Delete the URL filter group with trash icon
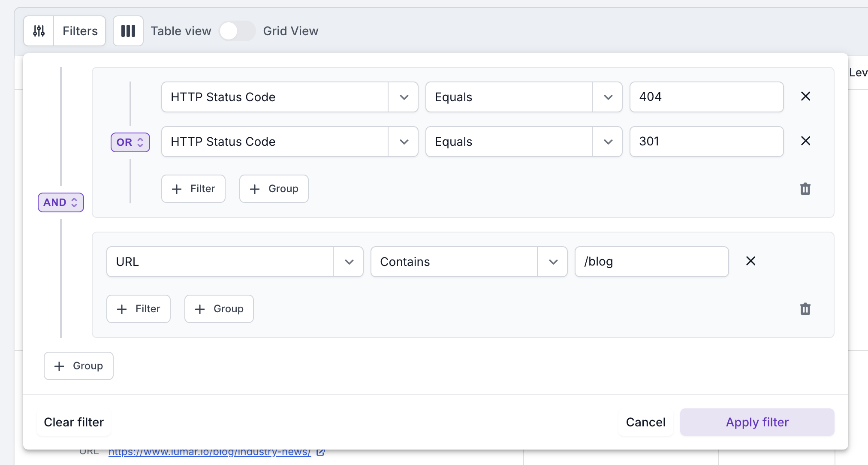Image resolution: width=868 pixels, height=465 pixels. pos(805,309)
